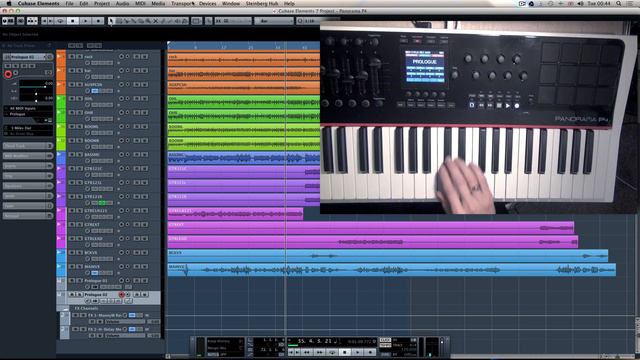
Task: Select the Object Selection arrow tool
Action: [x=111, y=21]
